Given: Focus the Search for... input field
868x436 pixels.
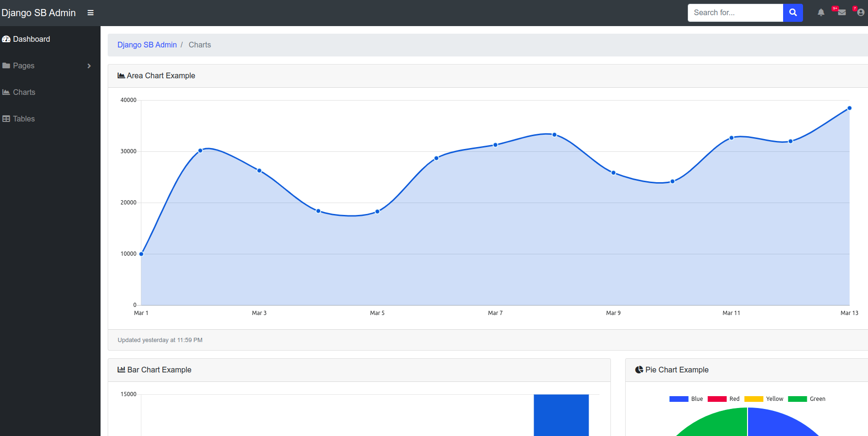Looking at the screenshot, I should (735, 13).
